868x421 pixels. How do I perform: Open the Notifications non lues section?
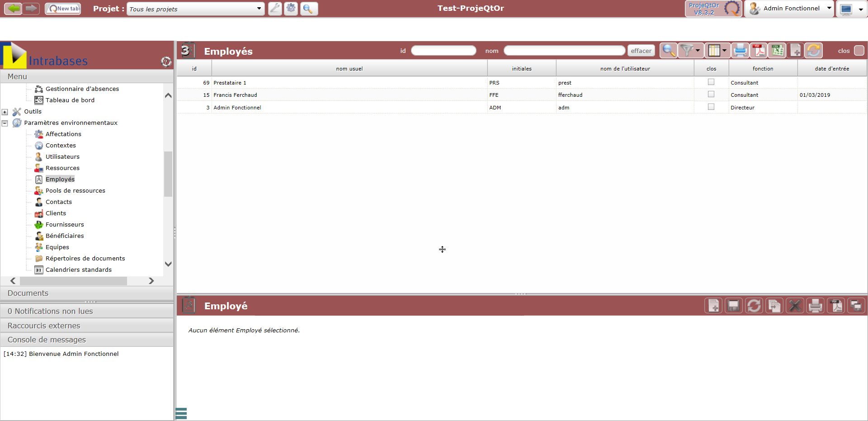(x=87, y=311)
